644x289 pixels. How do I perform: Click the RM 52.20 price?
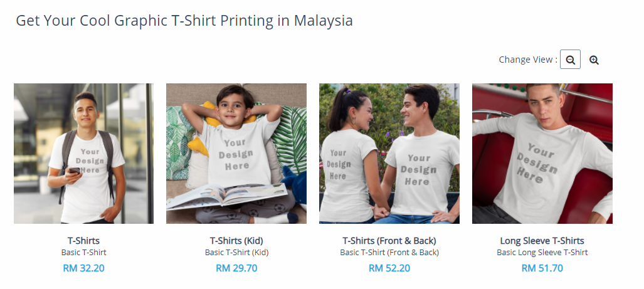click(389, 268)
